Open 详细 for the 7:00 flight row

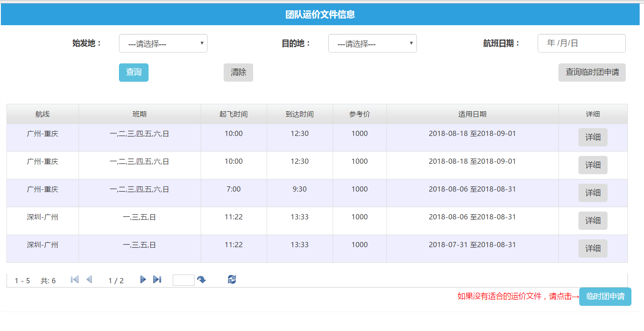593,193
